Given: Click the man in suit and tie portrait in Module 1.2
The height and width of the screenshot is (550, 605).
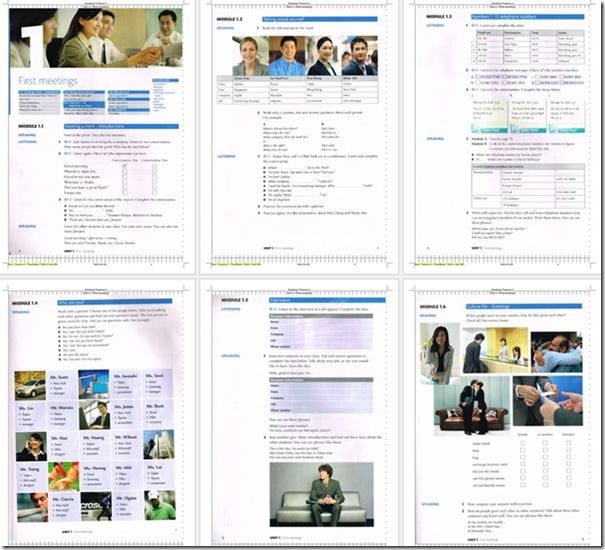Looking at the screenshot, I should point(360,56).
